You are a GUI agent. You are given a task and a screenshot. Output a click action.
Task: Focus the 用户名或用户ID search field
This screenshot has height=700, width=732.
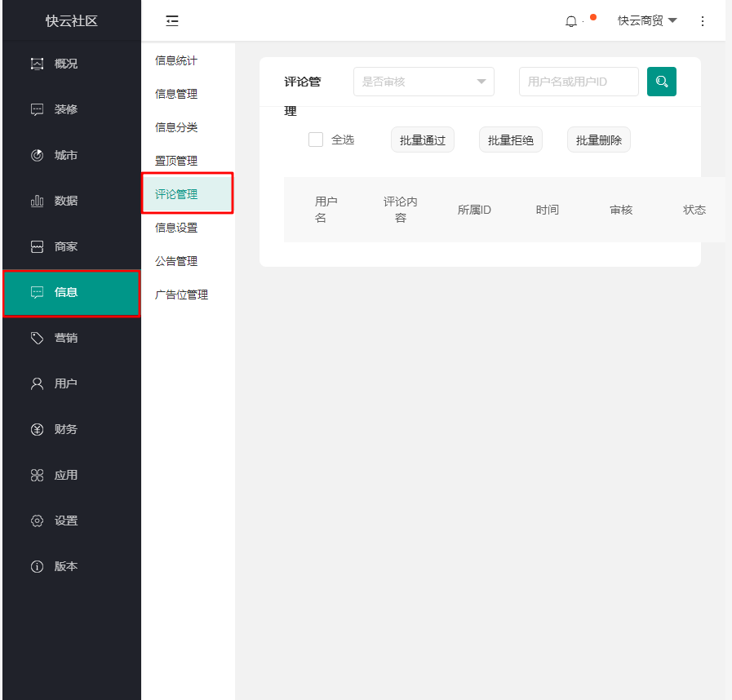click(578, 82)
